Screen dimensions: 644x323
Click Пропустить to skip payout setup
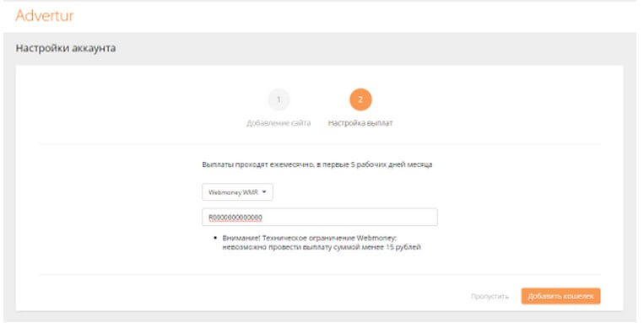click(490, 296)
